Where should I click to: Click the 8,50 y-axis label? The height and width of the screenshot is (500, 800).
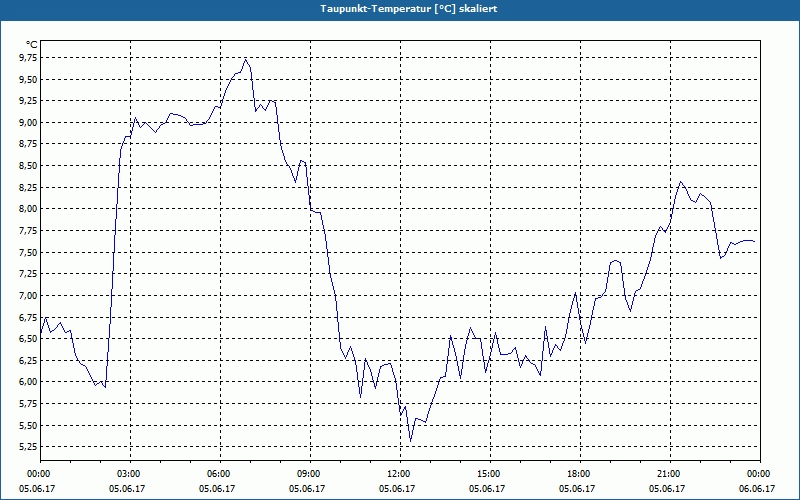point(28,165)
